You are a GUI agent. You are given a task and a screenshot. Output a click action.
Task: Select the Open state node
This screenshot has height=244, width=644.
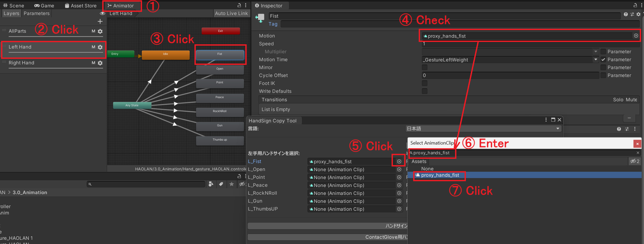click(220, 70)
